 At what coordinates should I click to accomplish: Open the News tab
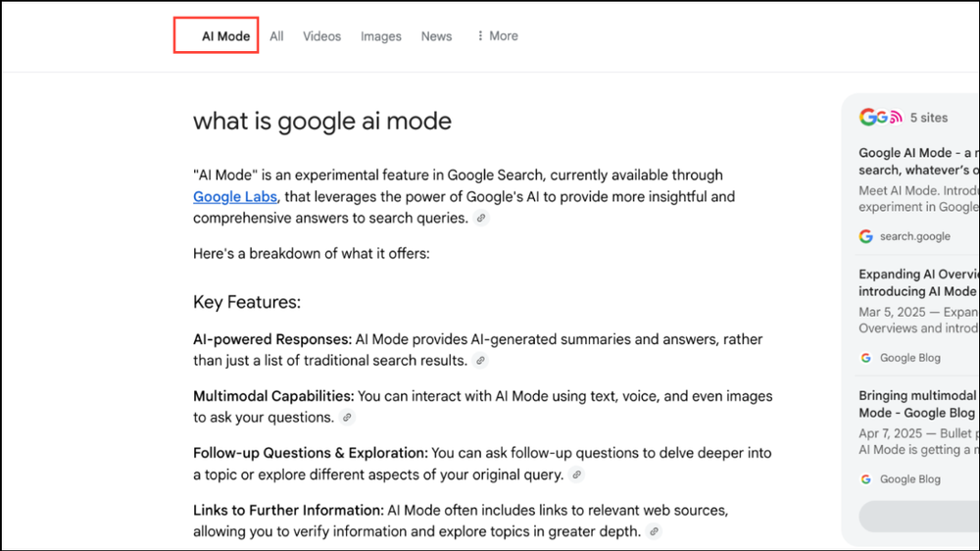pyautogui.click(x=436, y=36)
